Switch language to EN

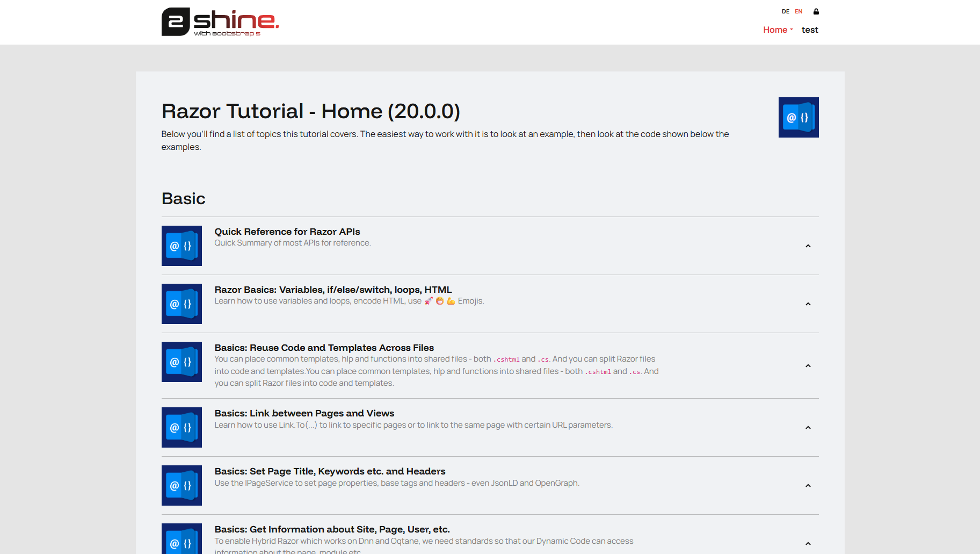(x=798, y=11)
